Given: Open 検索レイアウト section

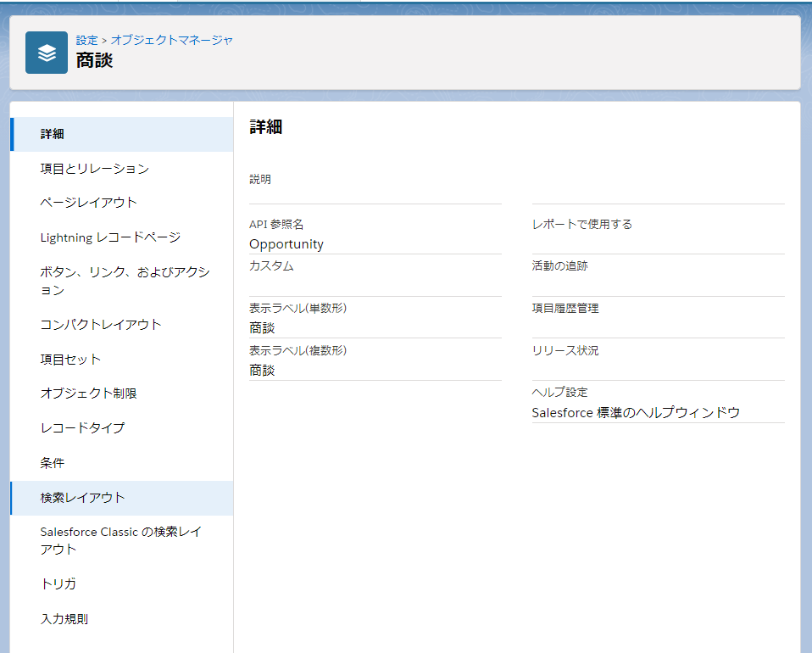Looking at the screenshot, I should click(x=122, y=498).
